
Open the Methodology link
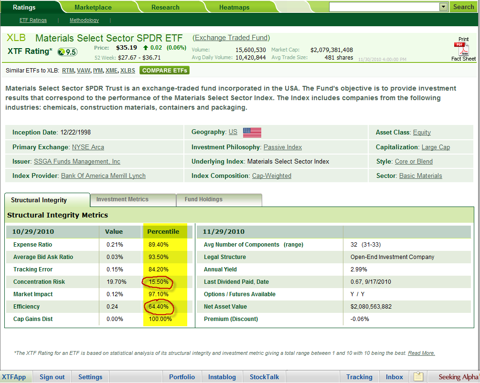(84, 20)
